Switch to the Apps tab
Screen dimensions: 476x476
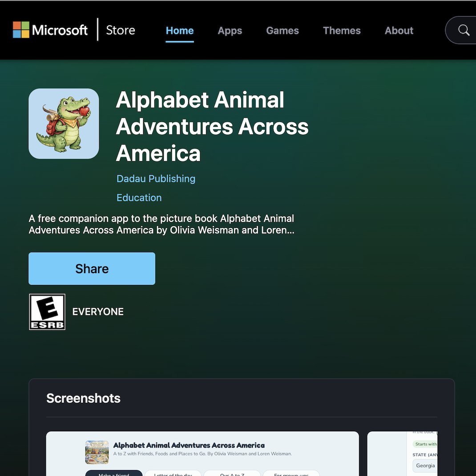click(230, 30)
